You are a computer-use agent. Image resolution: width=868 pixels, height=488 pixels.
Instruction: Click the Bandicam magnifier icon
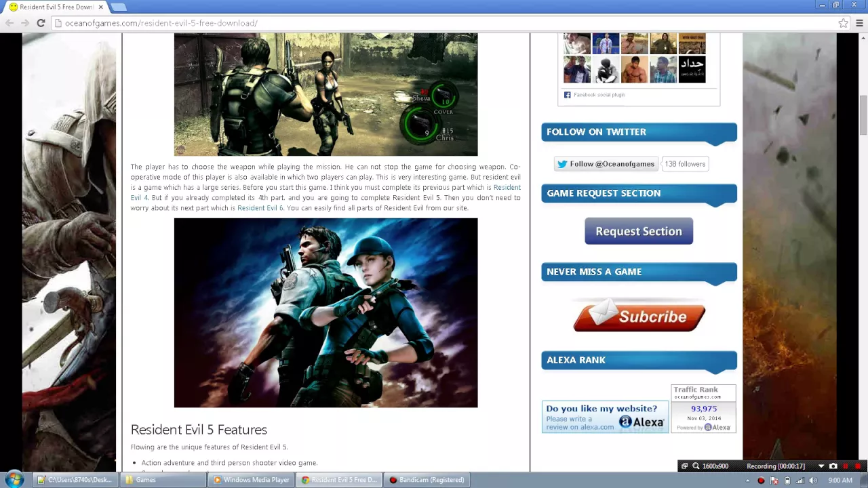tap(696, 466)
